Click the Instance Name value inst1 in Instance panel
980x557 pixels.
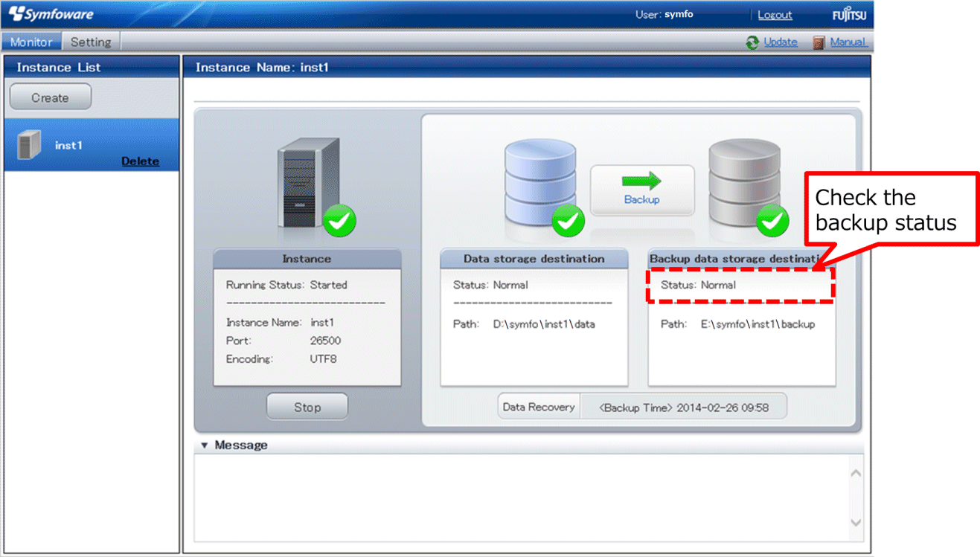(322, 323)
